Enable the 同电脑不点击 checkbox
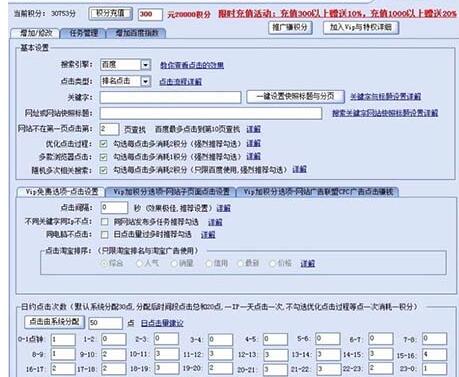Screen dimensions: 459x377 [x=105, y=235]
